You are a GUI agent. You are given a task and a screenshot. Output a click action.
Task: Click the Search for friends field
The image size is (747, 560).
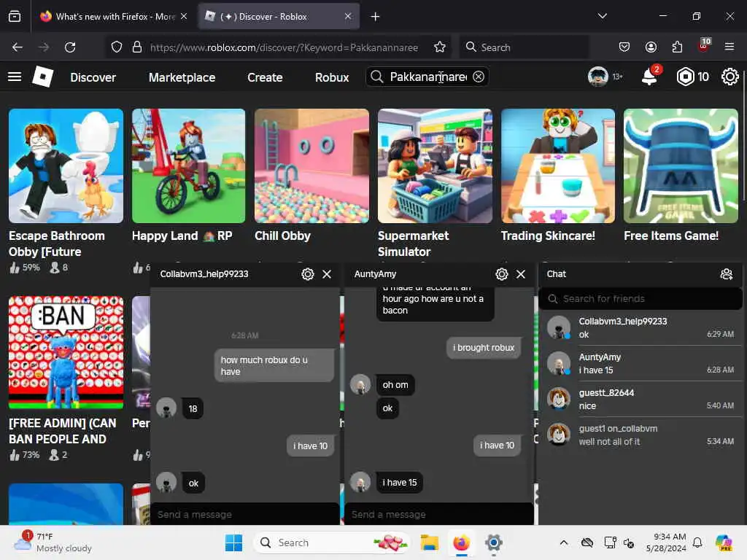click(640, 298)
